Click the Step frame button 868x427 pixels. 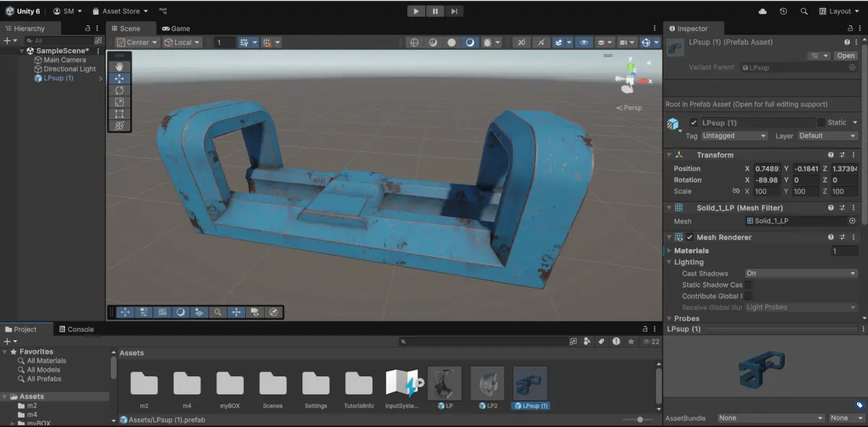(454, 11)
